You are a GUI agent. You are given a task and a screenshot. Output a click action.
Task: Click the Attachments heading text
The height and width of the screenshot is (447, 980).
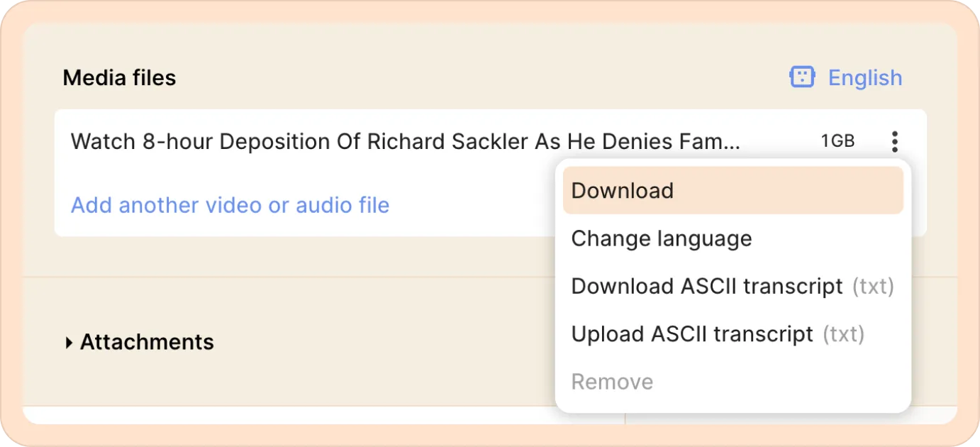coord(147,342)
